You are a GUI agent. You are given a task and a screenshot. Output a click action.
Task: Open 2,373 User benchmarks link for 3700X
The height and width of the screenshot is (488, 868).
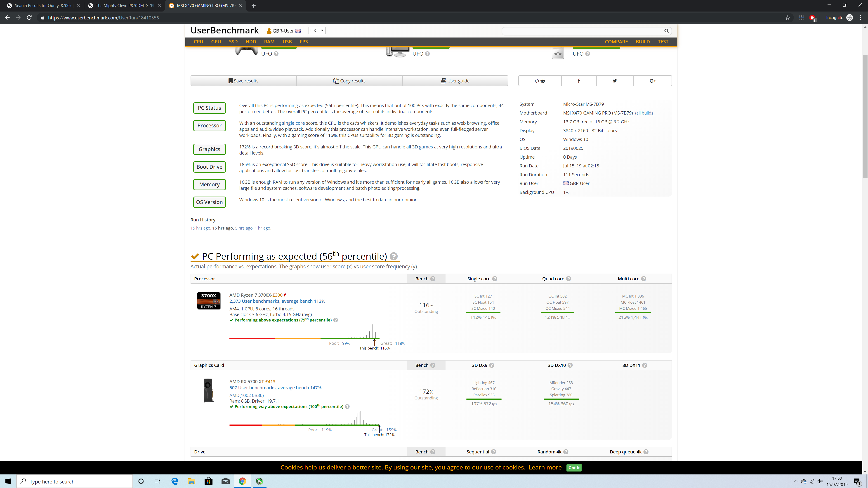coord(277,301)
